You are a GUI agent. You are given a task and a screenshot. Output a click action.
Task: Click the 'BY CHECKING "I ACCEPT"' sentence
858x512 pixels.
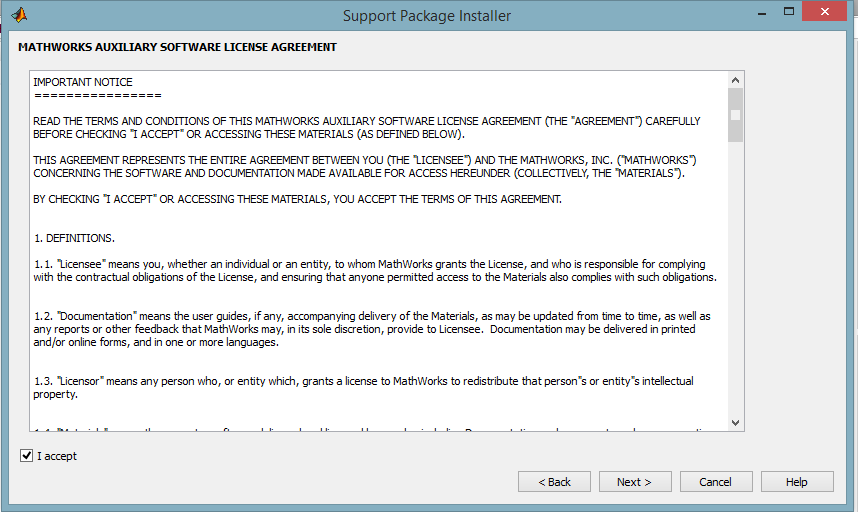(297, 199)
